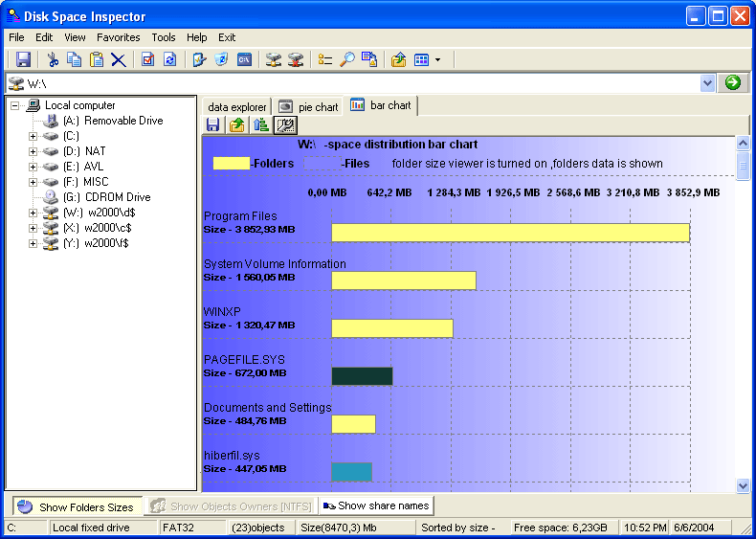Open the Favorites menu

pyautogui.click(x=118, y=37)
